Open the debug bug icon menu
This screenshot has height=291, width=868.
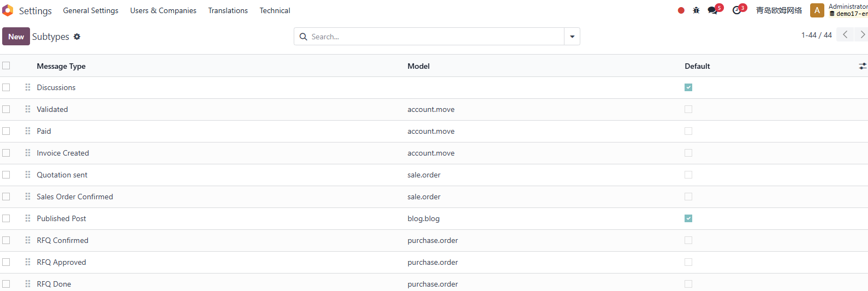coord(696,10)
